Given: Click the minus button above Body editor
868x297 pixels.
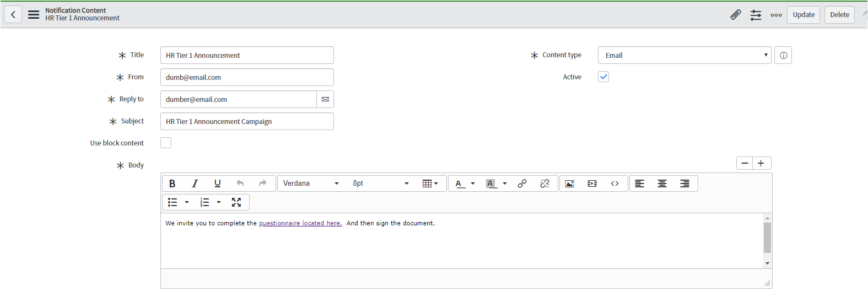Looking at the screenshot, I should tap(745, 163).
